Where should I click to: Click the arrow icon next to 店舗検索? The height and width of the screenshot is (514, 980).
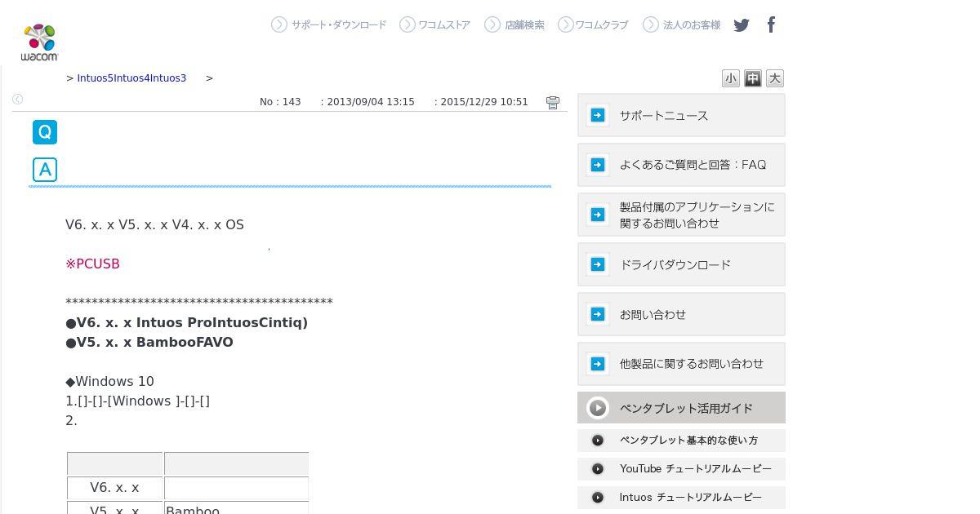point(492,24)
